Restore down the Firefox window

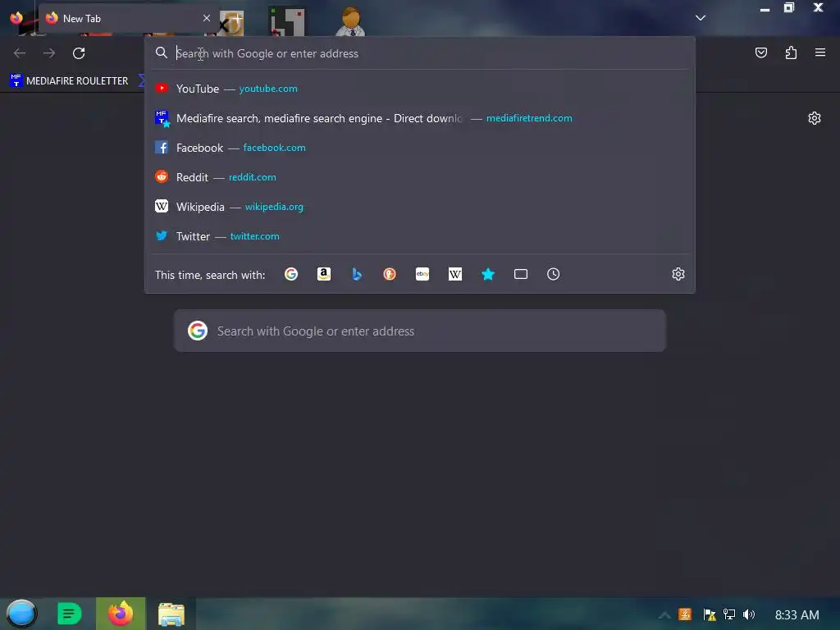[789, 7]
